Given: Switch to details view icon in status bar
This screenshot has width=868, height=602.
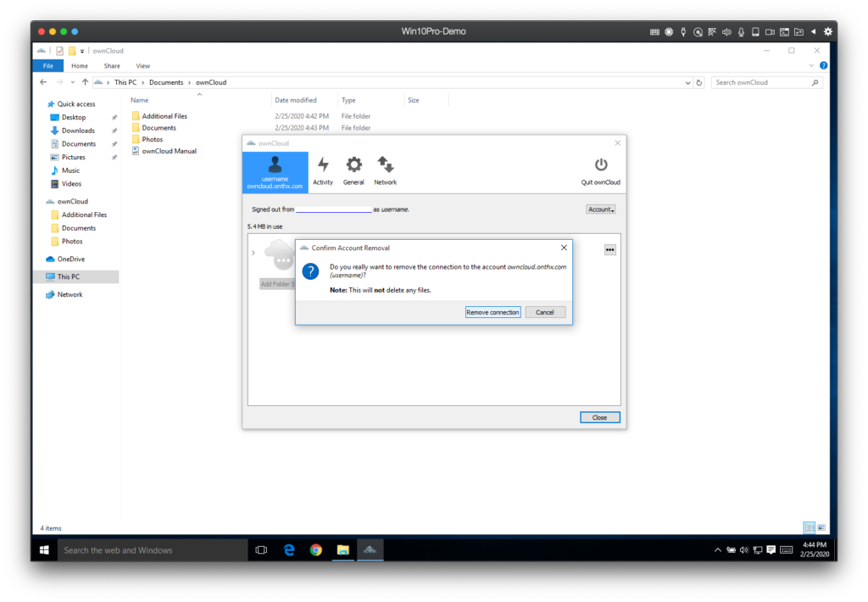Looking at the screenshot, I should click(809, 527).
